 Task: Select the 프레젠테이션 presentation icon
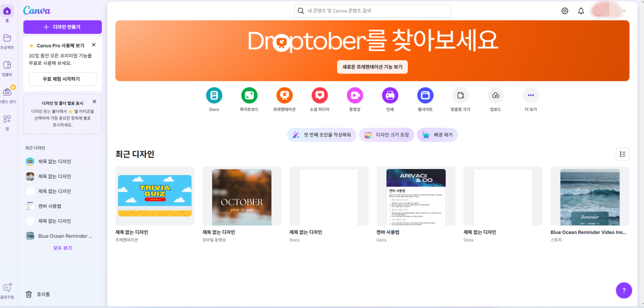(284, 96)
